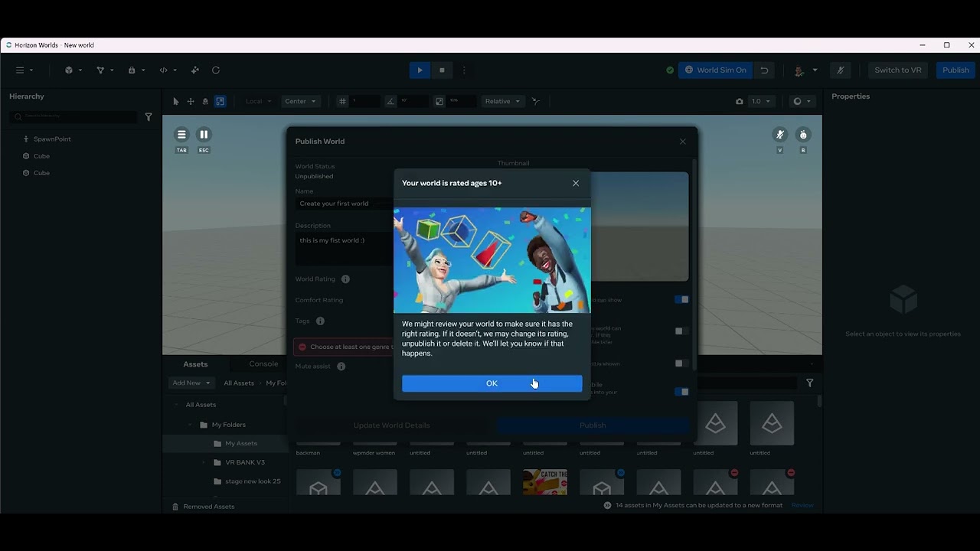
Task: Click the Search Hierarchy field
Action: coord(73,116)
